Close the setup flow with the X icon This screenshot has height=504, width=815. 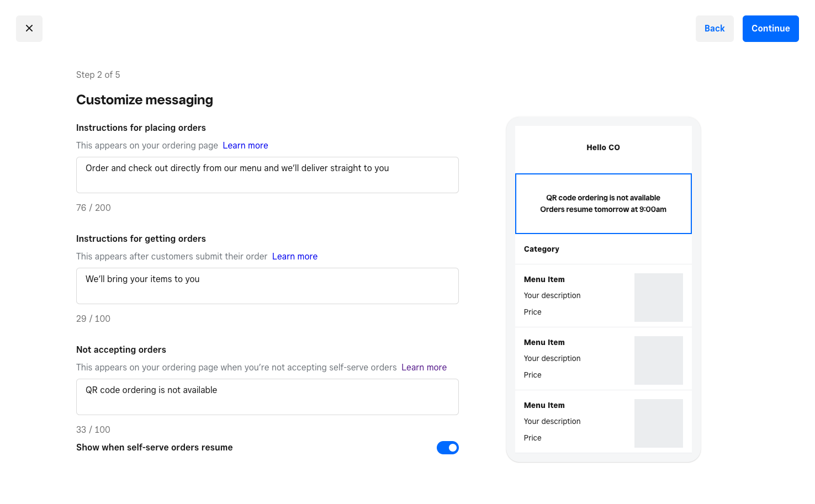(x=29, y=28)
